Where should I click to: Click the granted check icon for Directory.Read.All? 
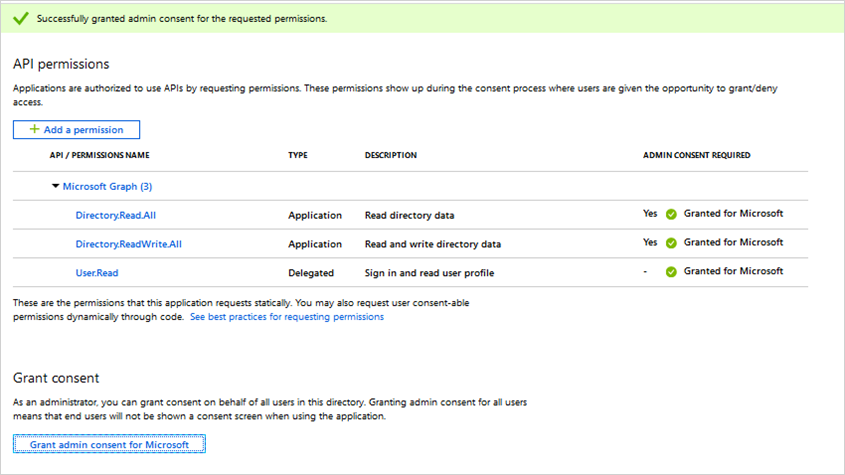click(x=671, y=214)
